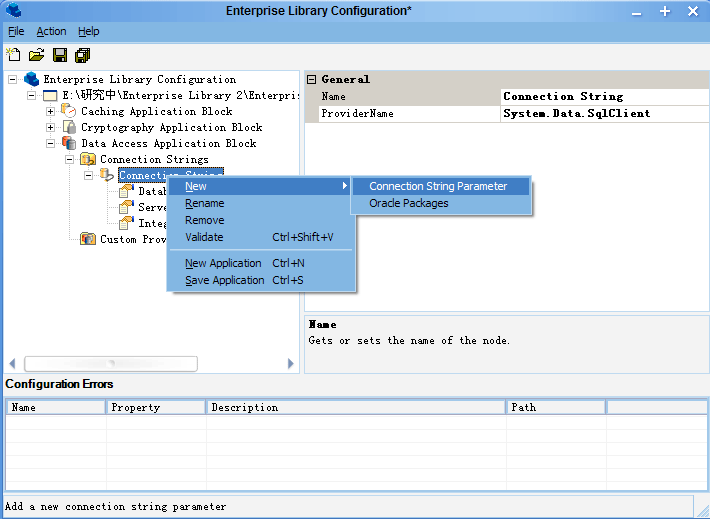
Task: Select New Application in context menu
Action: pyautogui.click(x=261, y=263)
